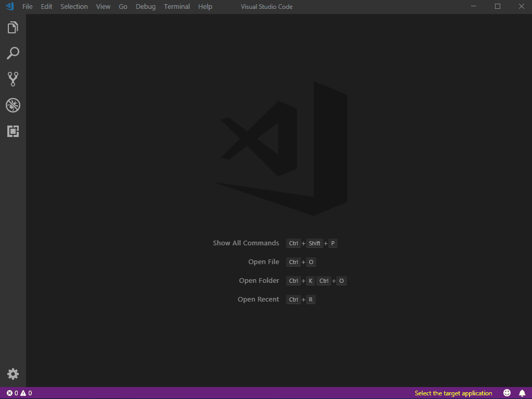Click the Open Recent shortcut link
532x399 pixels.
(x=258, y=299)
